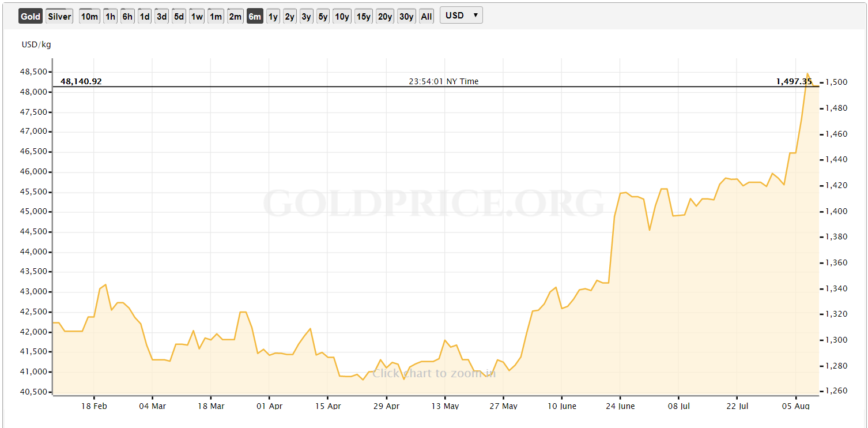
Task: Display All available price history
Action: tap(427, 16)
